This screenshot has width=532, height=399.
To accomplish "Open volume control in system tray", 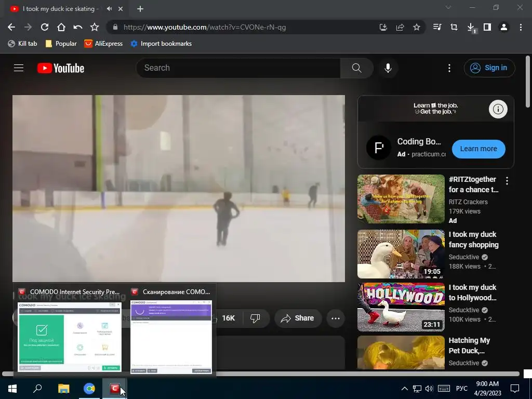I will coord(429,389).
